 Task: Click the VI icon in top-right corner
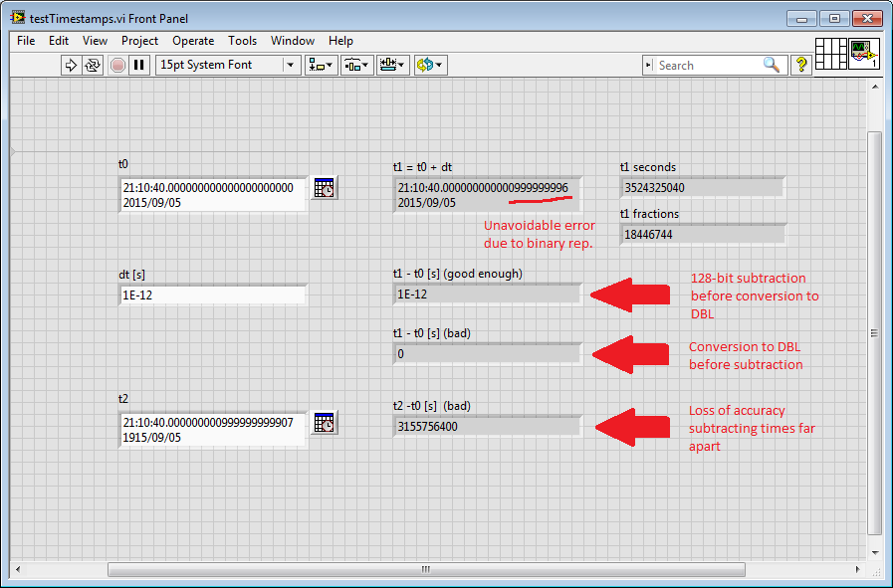pos(864,54)
